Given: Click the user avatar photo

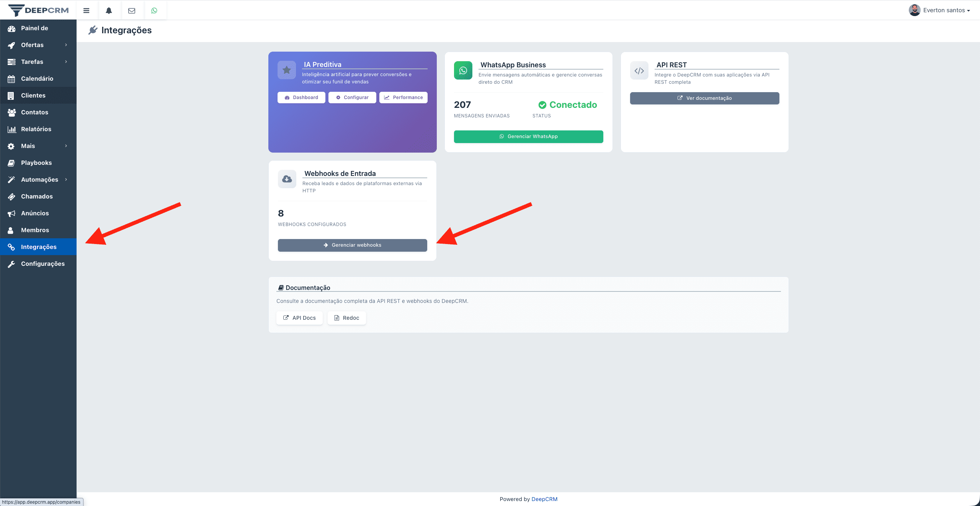Looking at the screenshot, I should [914, 10].
